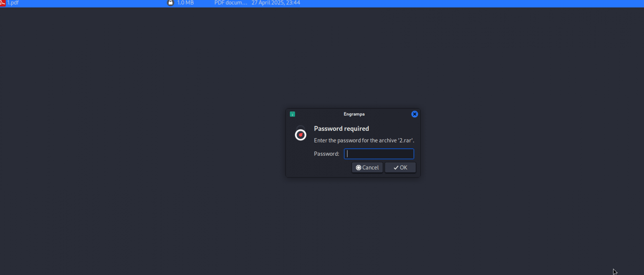Click the Engrampa title bar text
Viewport: 644px width, 275px height.
354,114
